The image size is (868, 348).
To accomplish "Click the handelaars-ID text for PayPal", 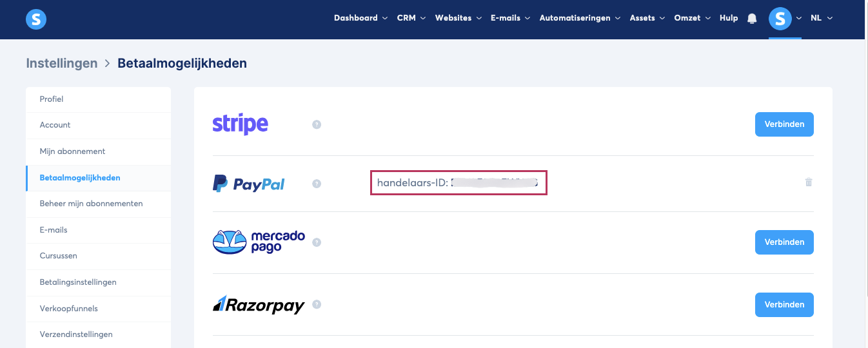I will [458, 183].
